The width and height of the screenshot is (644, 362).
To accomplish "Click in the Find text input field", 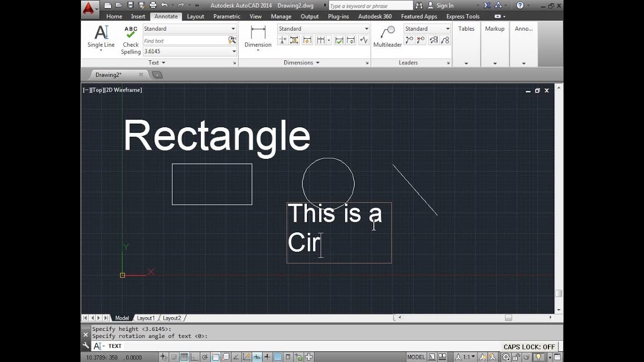I will click(185, 41).
